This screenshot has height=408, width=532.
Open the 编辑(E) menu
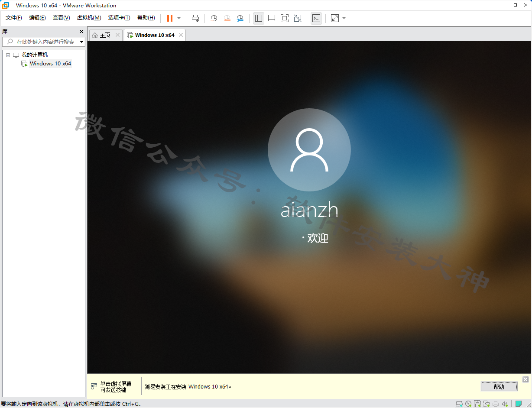point(37,18)
